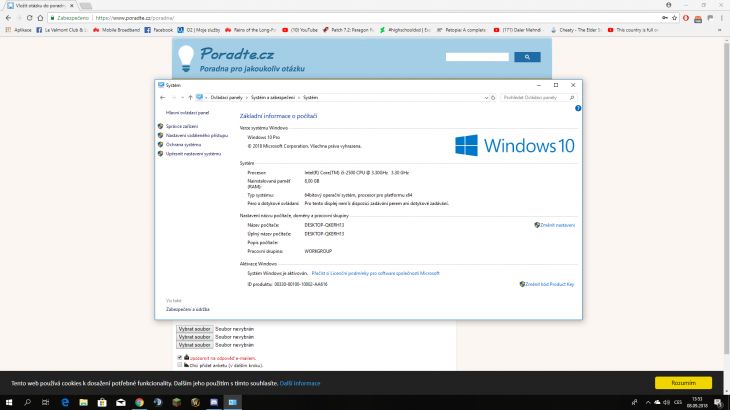Open the CES input language selector
The height and width of the screenshot is (410, 730).
[678, 402]
